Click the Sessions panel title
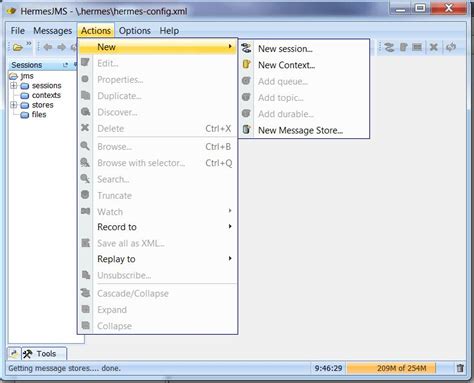 (27, 65)
